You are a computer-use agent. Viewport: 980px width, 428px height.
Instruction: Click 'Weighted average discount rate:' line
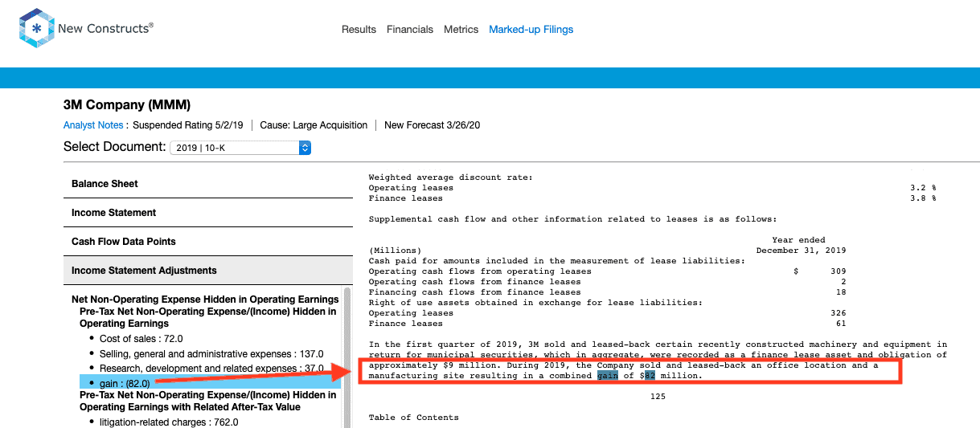451,177
